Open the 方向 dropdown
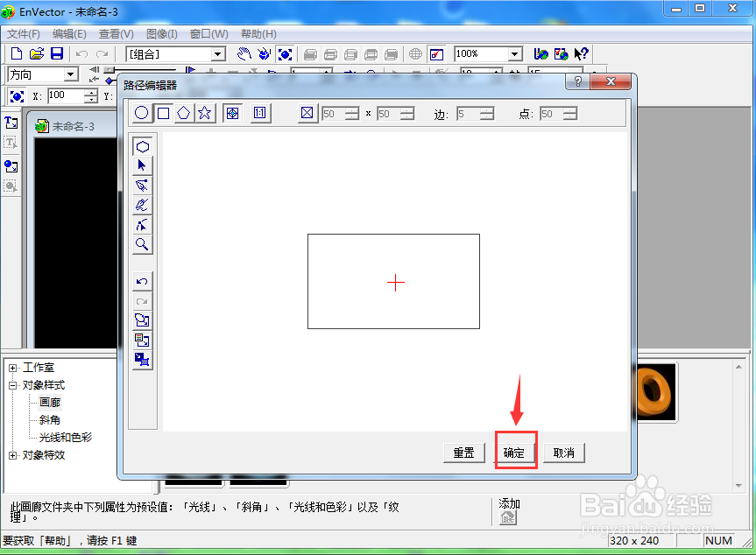 pyautogui.click(x=71, y=74)
